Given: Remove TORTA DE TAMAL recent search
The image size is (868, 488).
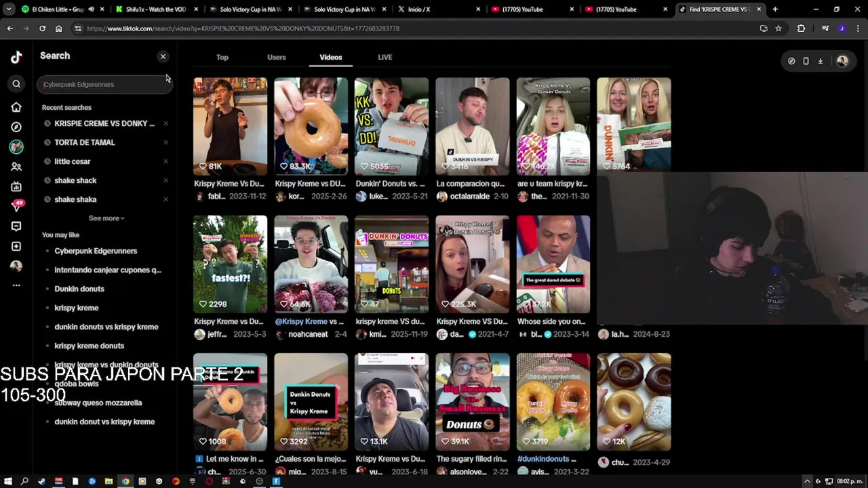Looking at the screenshot, I should (165, 142).
